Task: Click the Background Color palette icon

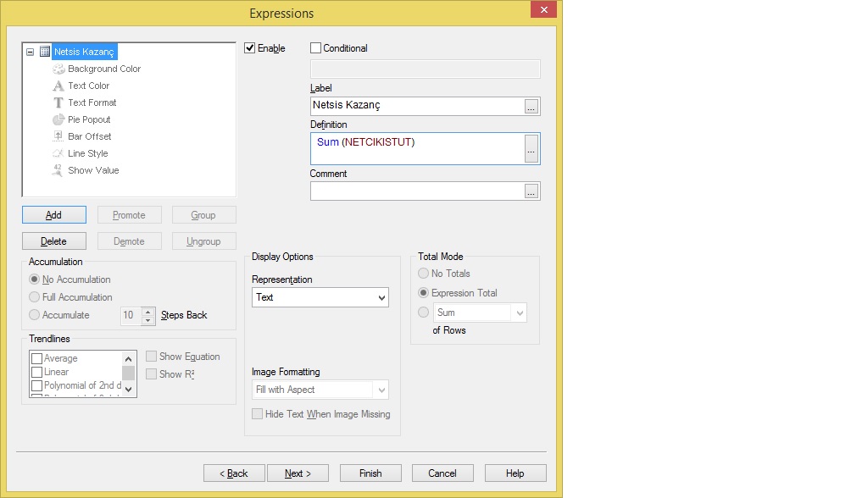Action: pyautogui.click(x=58, y=69)
